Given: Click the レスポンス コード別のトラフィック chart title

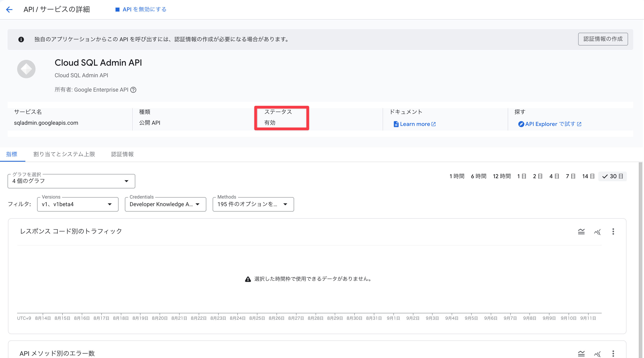Looking at the screenshot, I should tap(71, 231).
